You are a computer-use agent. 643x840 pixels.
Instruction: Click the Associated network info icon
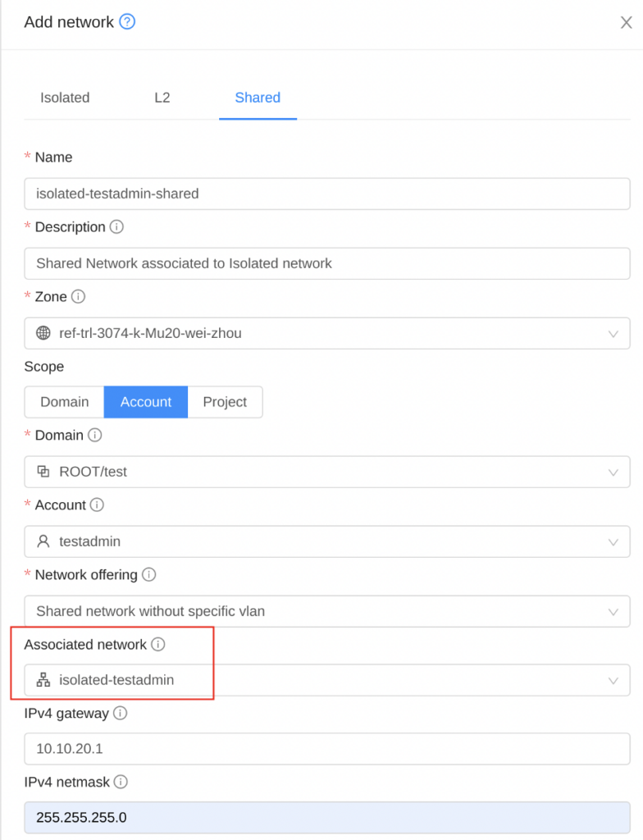tap(157, 645)
